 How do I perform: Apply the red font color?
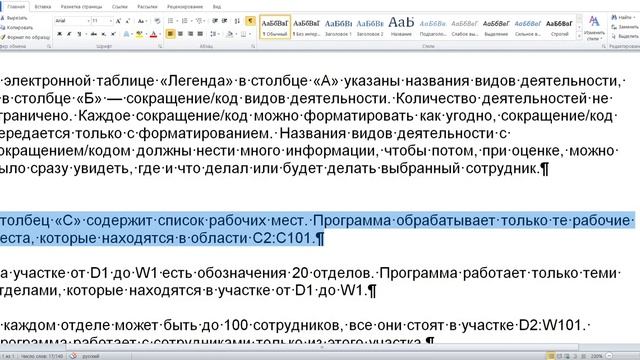tap(153, 34)
